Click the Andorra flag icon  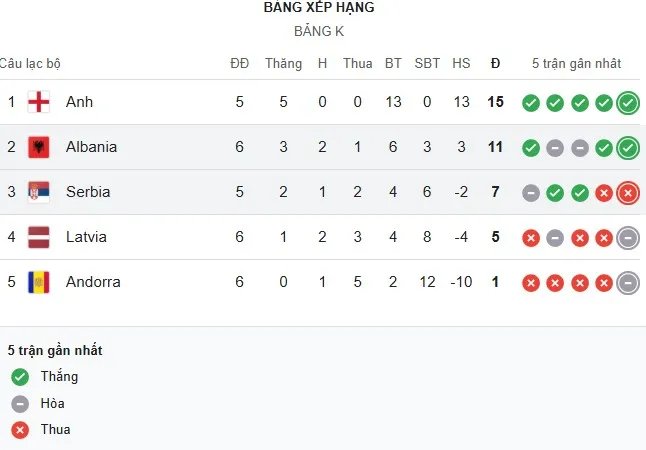point(39,282)
